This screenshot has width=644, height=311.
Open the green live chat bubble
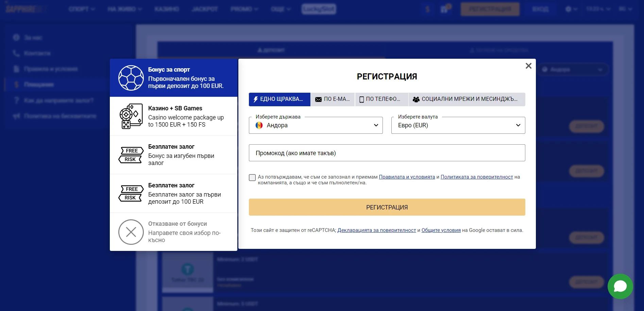tap(620, 287)
